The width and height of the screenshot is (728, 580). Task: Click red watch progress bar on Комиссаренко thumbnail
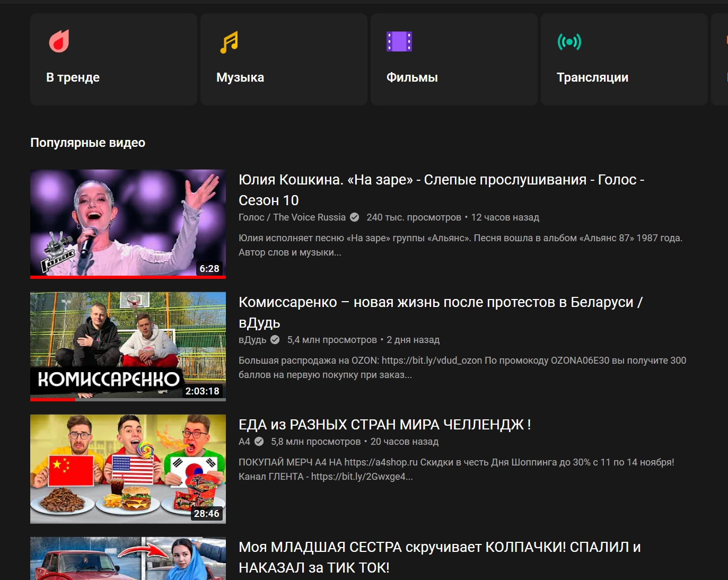tap(53, 399)
